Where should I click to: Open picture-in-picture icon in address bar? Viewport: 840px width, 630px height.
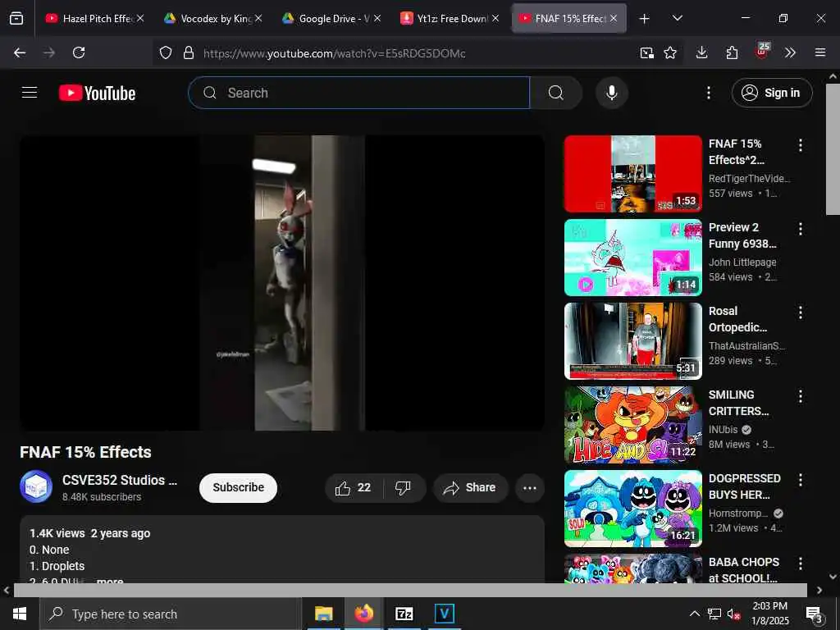click(646, 52)
